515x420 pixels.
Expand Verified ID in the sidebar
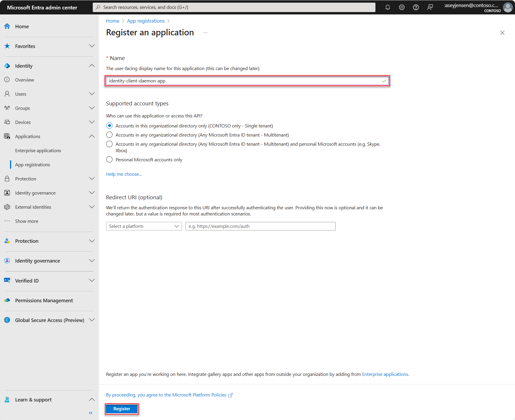[x=92, y=280]
